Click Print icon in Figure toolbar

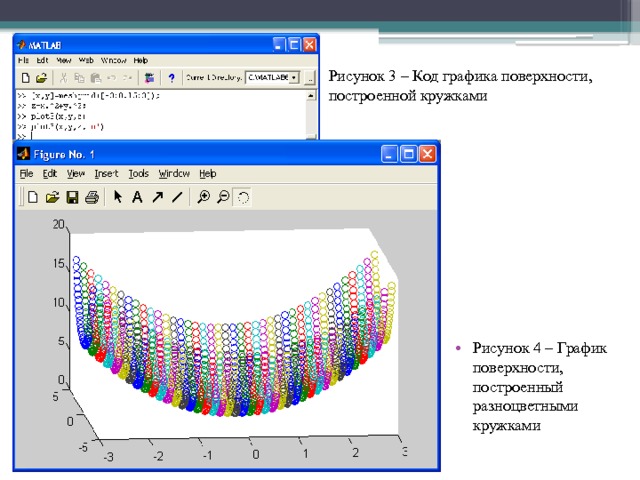(92, 198)
